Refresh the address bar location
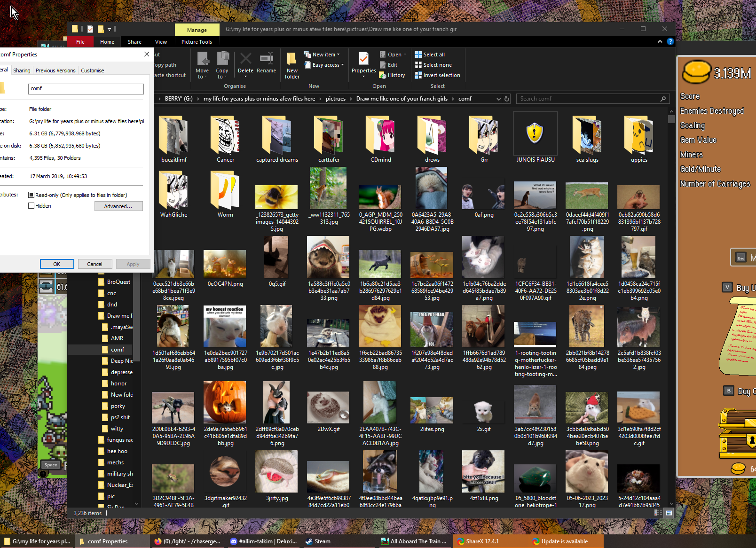Image resolution: width=756 pixels, height=548 pixels. 507,99
